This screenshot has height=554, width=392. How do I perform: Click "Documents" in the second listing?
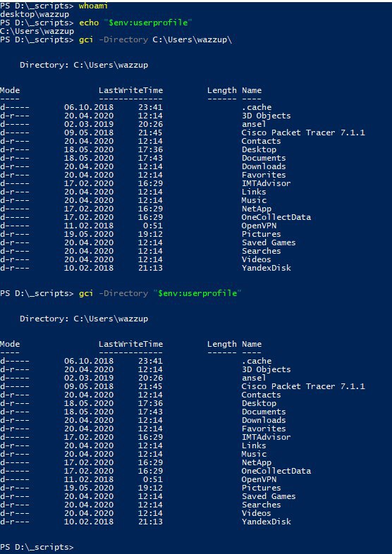[264, 412]
